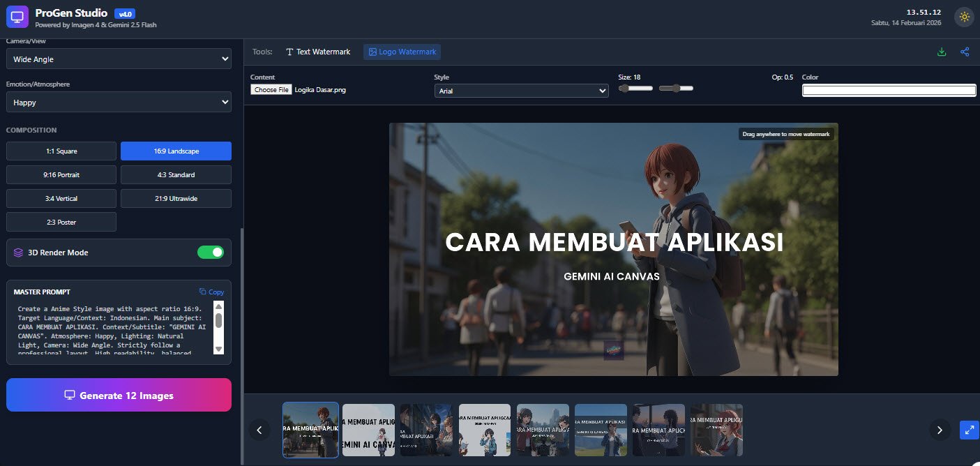980x466 pixels.
Task: Click the small logo watermark on the preview
Action: tap(613, 349)
